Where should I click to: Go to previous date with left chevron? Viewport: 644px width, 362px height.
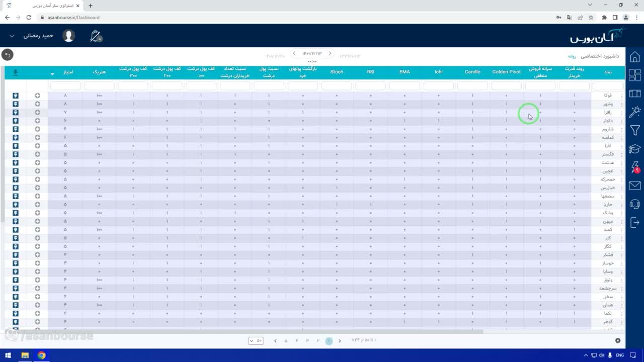[294, 53]
